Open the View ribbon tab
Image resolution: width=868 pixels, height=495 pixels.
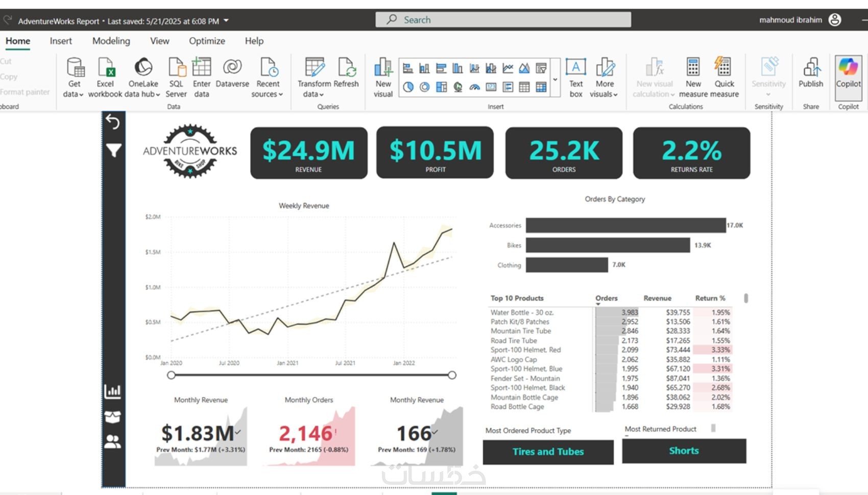click(x=160, y=41)
